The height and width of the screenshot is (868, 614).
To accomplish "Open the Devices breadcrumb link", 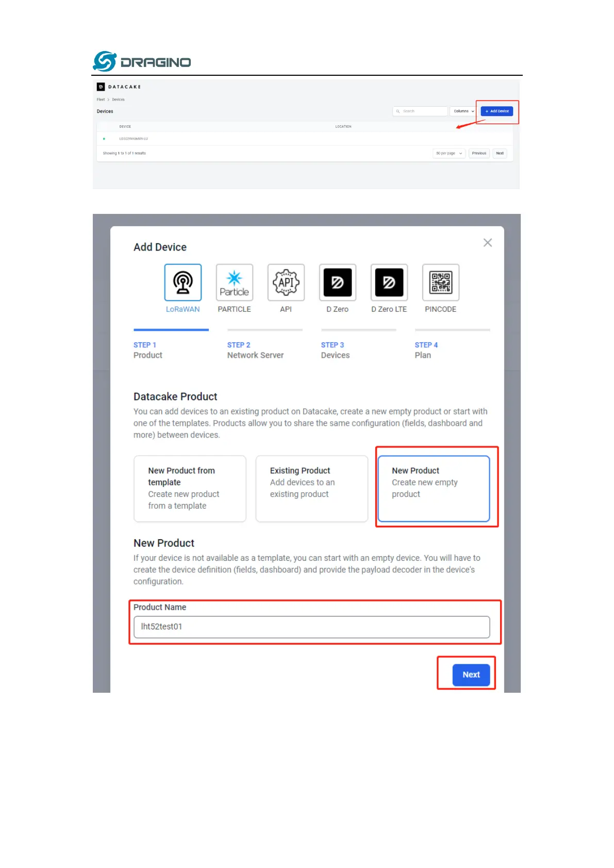I will click(x=119, y=99).
